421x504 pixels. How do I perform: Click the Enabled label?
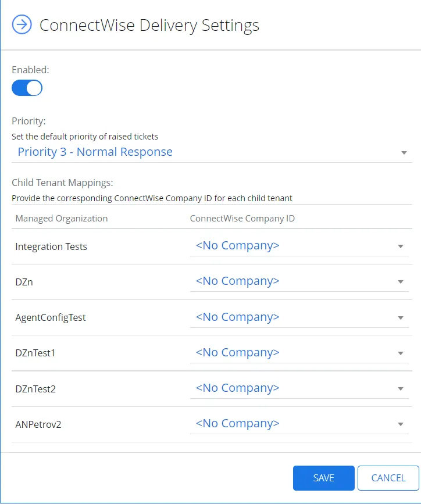point(31,70)
